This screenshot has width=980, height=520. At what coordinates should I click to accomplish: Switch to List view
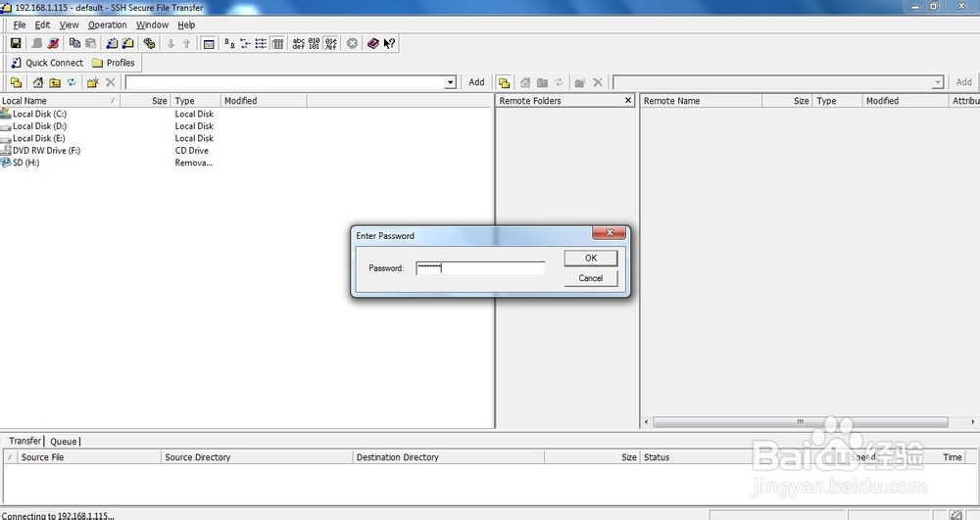pos(262,43)
